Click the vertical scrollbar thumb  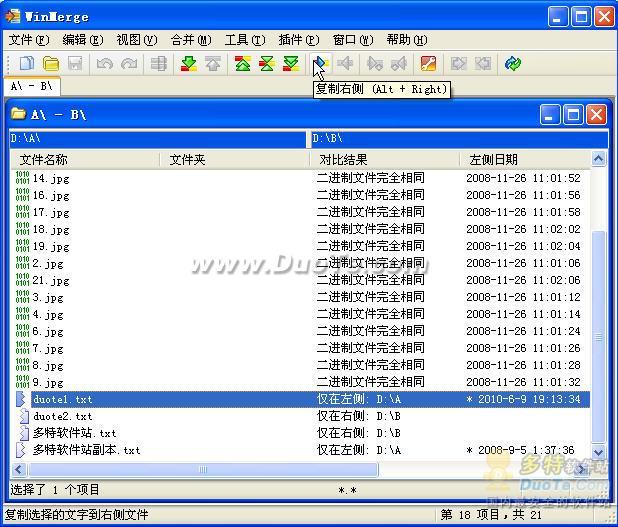point(598,337)
